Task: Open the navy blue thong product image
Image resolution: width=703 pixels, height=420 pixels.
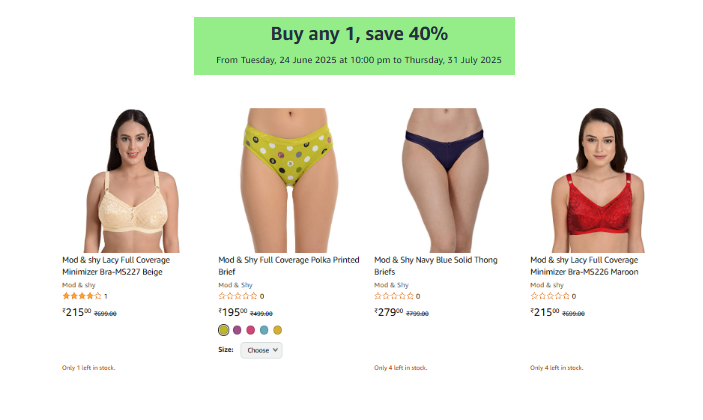Action: 444,180
